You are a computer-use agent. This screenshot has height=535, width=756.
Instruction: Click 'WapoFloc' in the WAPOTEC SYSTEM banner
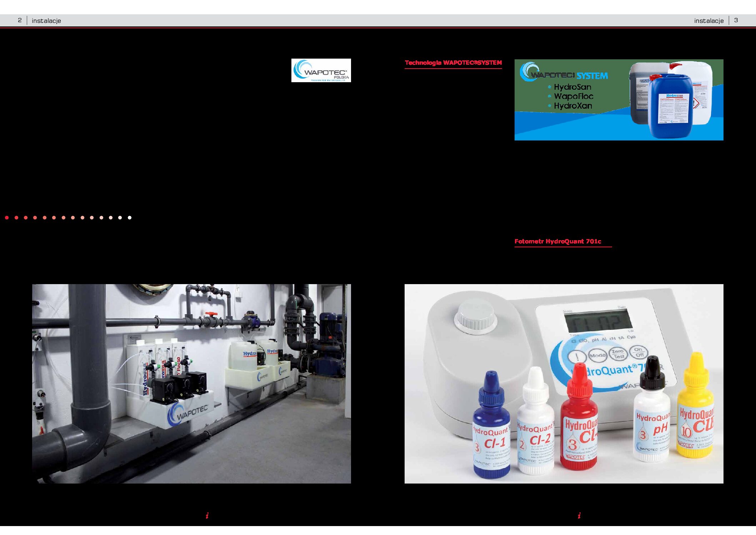tap(574, 96)
